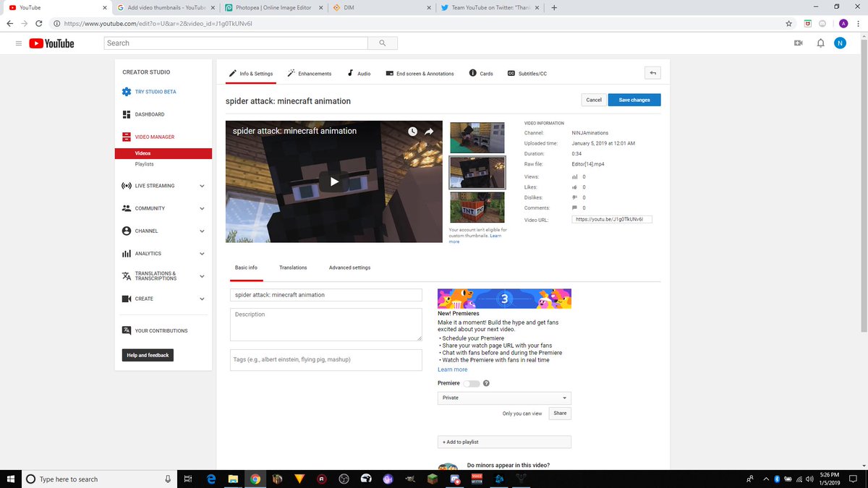Open the Cards tab

(481, 74)
